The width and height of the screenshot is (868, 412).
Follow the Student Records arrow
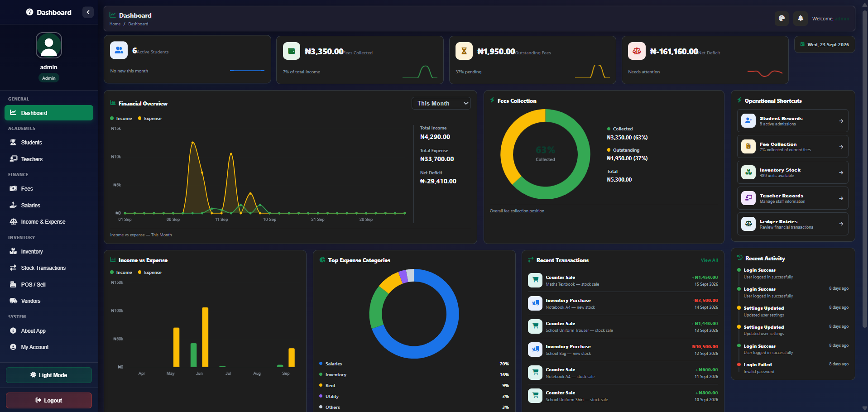pos(841,121)
